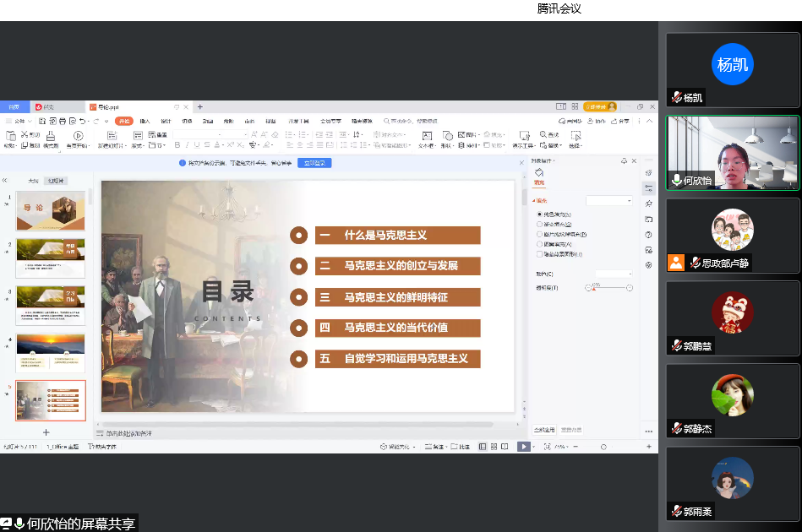
Task: Toggle muted mic icon for 郭静杰
Action: [x=677, y=428]
